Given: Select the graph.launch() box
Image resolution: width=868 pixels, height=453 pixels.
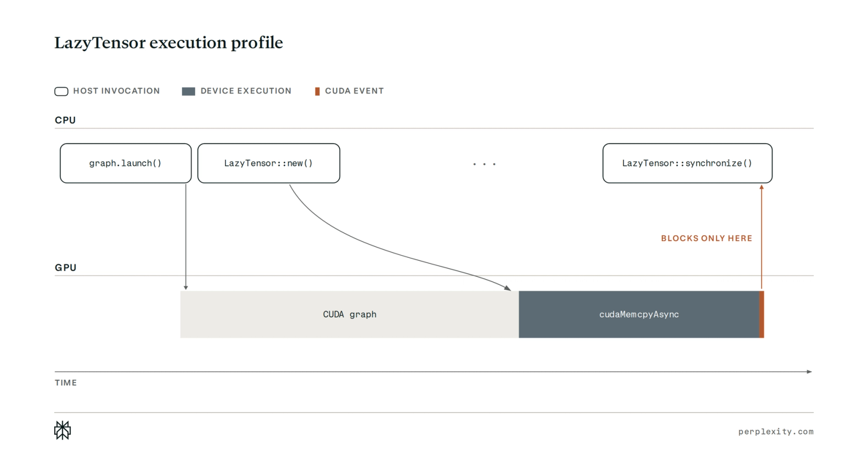Looking at the screenshot, I should (126, 163).
